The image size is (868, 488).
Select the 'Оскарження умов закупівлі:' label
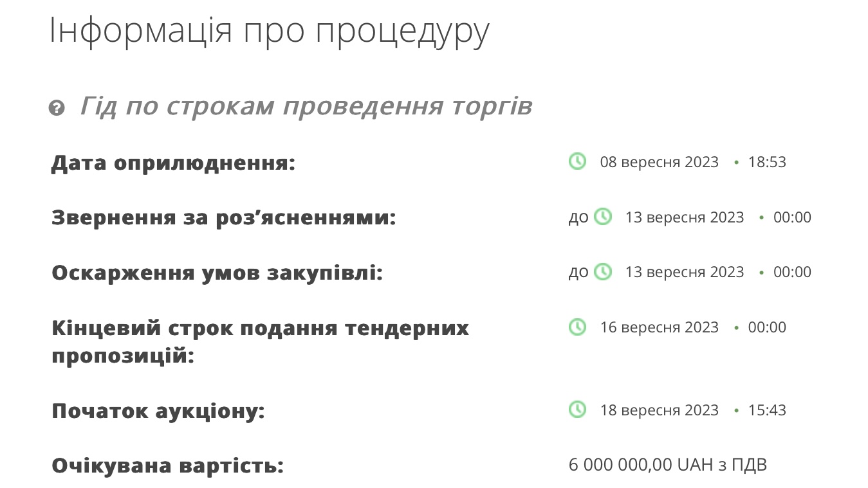217,273
